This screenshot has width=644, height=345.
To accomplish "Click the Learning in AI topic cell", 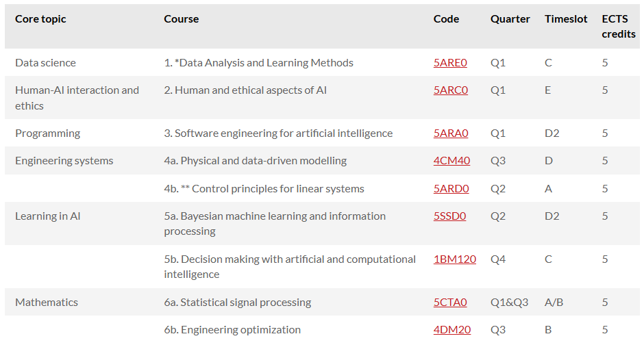I will [x=48, y=216].
